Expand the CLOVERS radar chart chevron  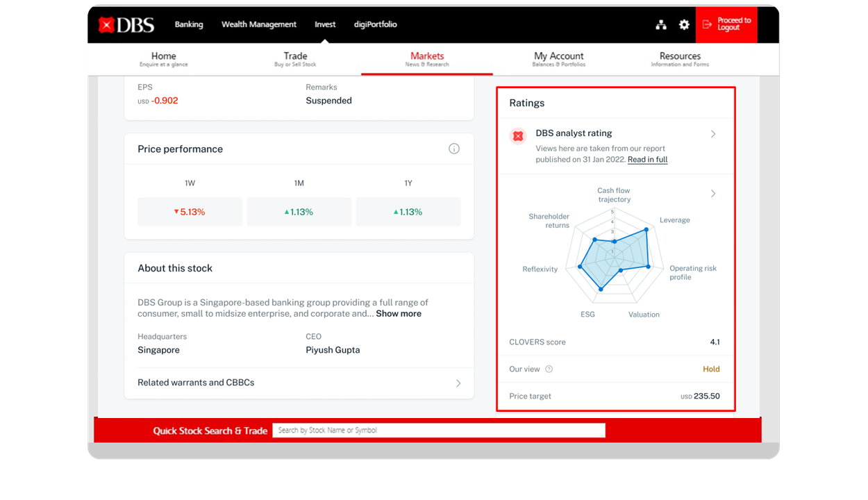[713, 194]
